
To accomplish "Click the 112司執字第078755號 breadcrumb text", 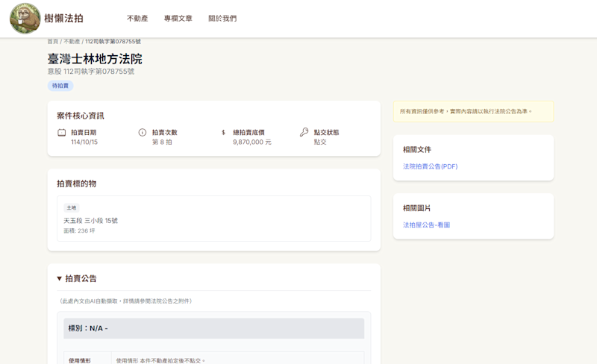I will (113, 42).
